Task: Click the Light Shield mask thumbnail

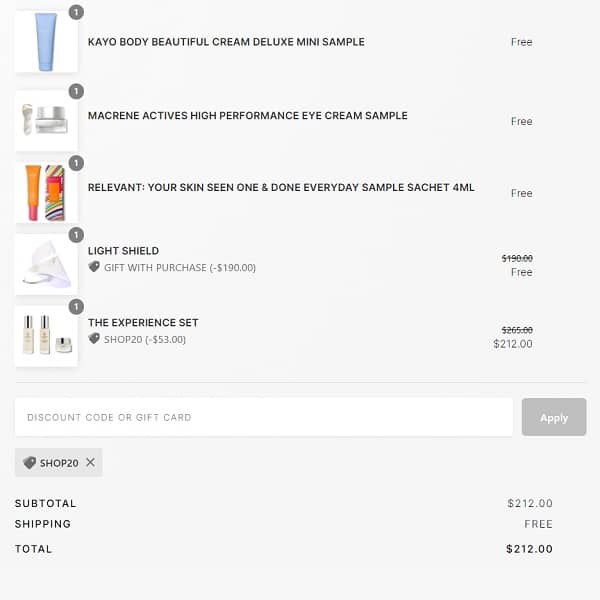Action: tap(46, 265)
